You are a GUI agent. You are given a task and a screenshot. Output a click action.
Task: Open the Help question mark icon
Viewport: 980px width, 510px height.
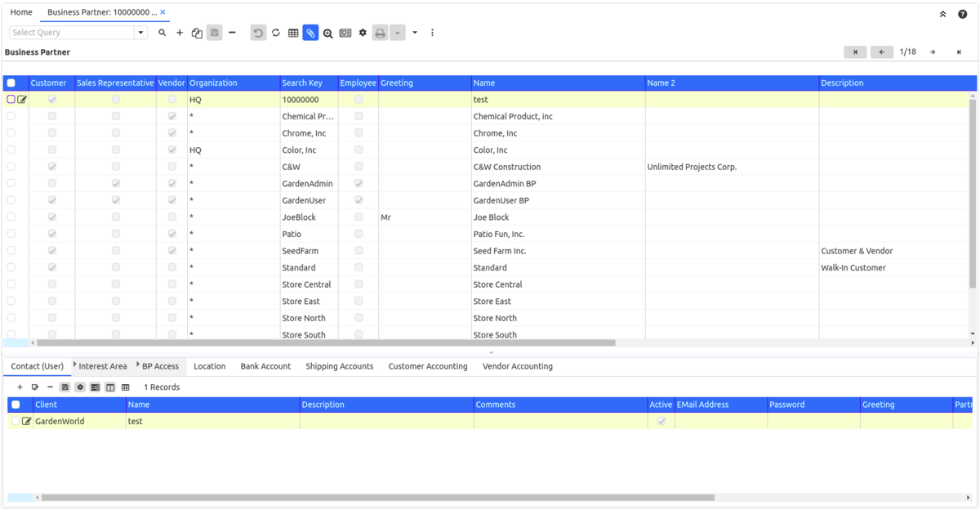[963, 14]
